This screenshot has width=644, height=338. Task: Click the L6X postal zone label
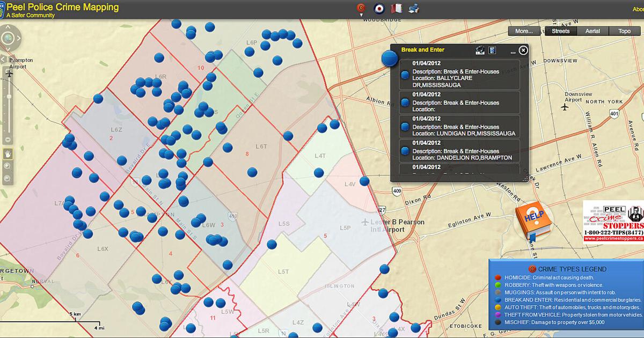(103, 248)
